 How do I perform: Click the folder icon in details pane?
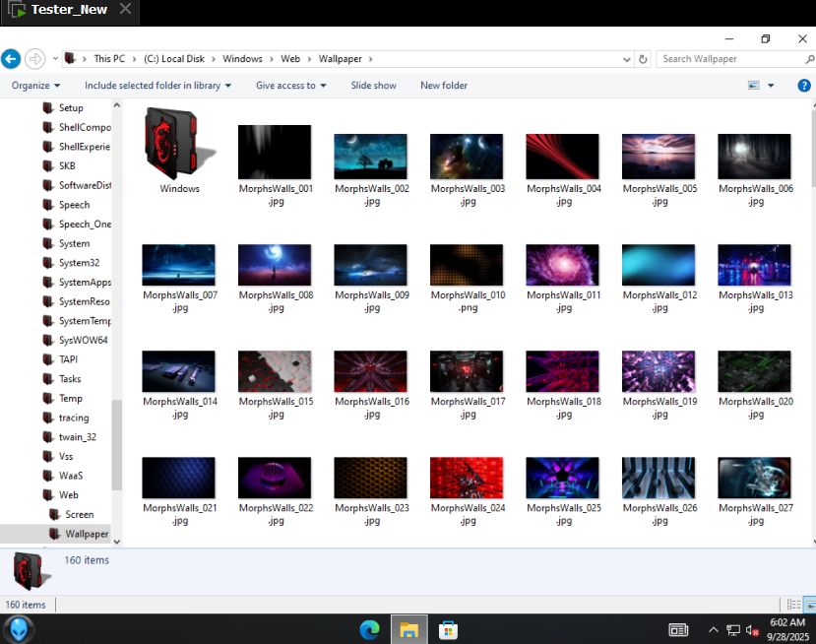pos(31,571)
